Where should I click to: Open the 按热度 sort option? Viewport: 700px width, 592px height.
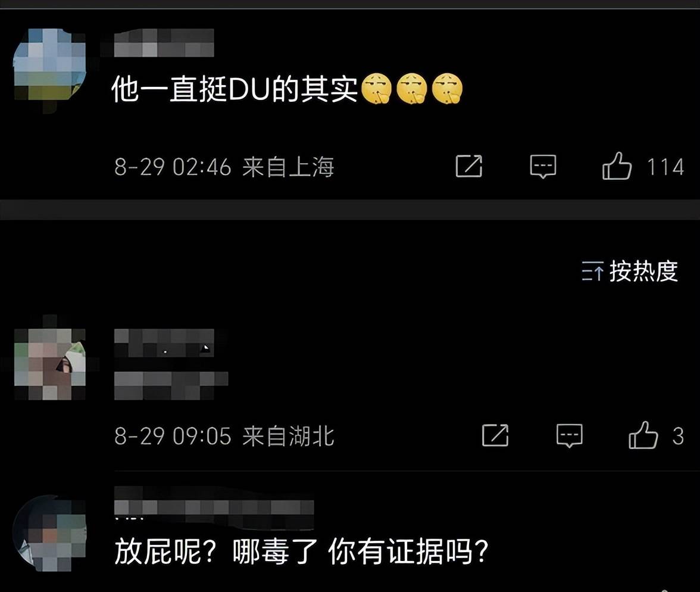pos(643,271)
